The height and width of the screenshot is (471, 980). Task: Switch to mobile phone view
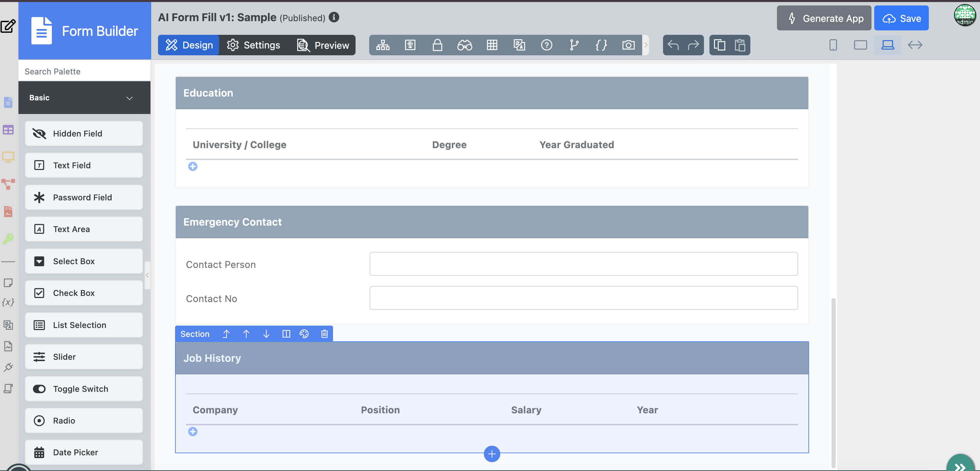pyautogui.click(x=833, y=45)
